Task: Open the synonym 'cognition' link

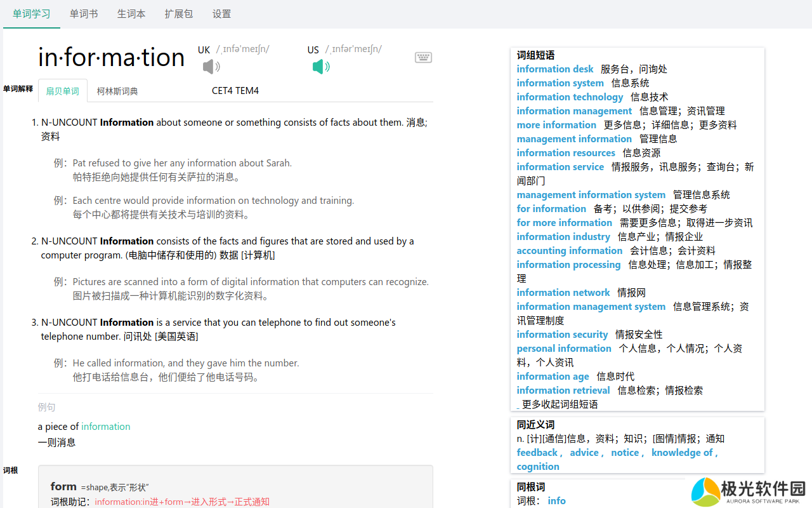Action: 538,467
